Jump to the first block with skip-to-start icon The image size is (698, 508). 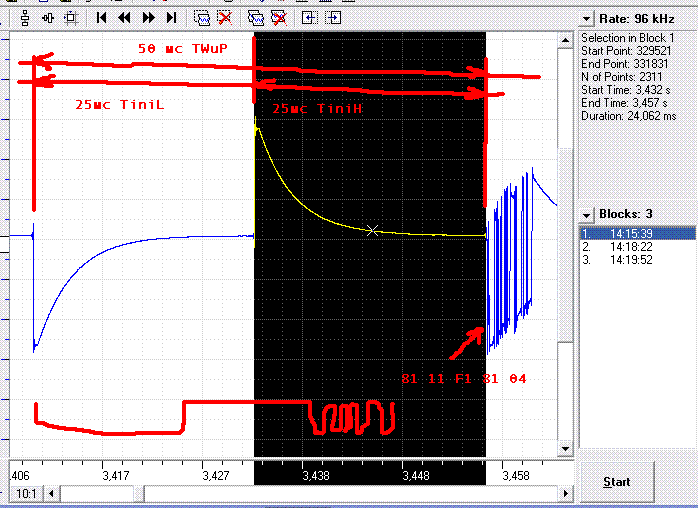click(x=102, y=17)
